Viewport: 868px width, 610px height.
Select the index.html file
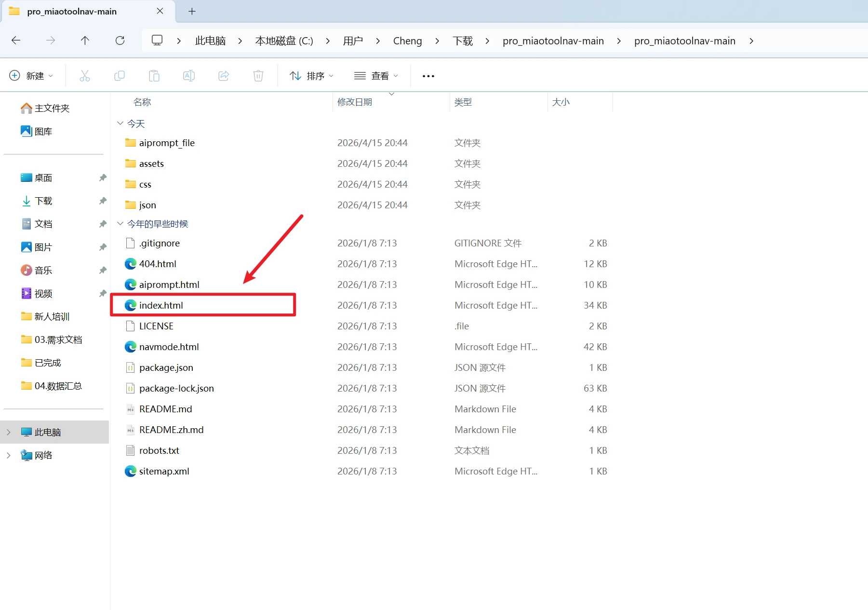pyautogui.click(x=161, y=305)
